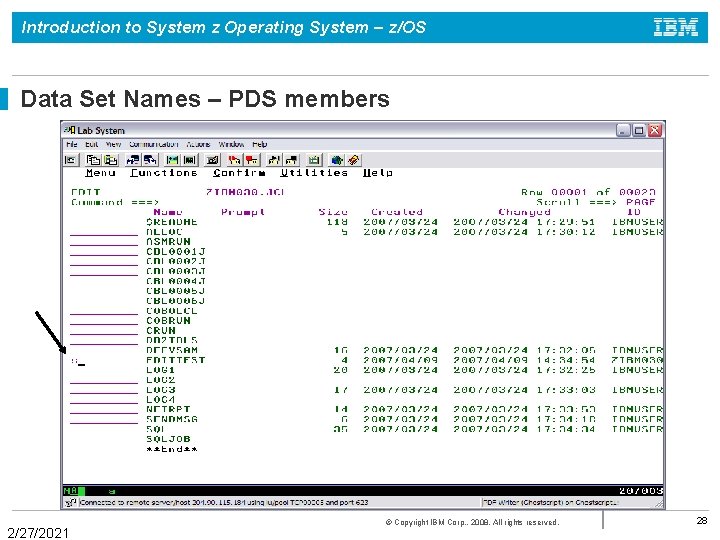This screenshot has width=720, height=540.
Task: Click the Play macro toolbar icon
Action: (274, 160)
